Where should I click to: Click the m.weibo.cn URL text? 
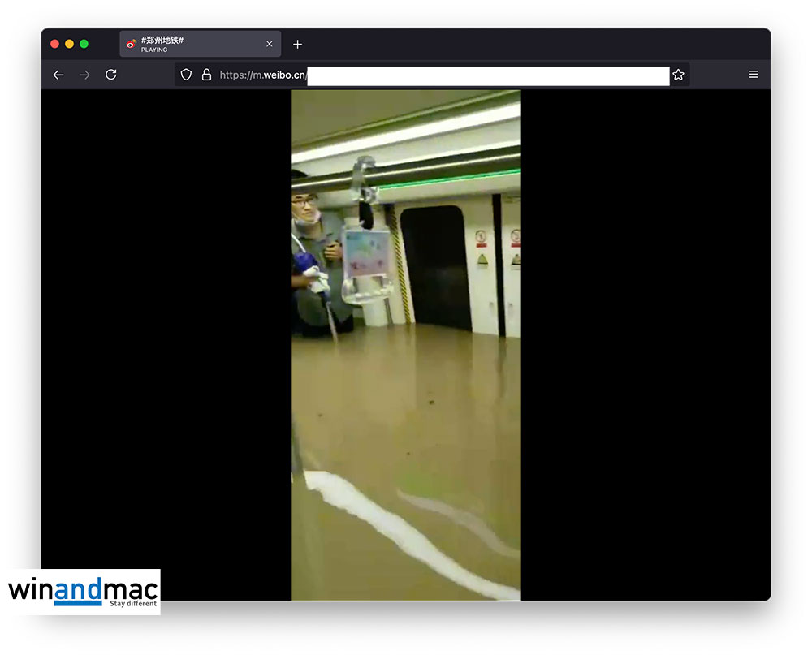pos(262,75)
